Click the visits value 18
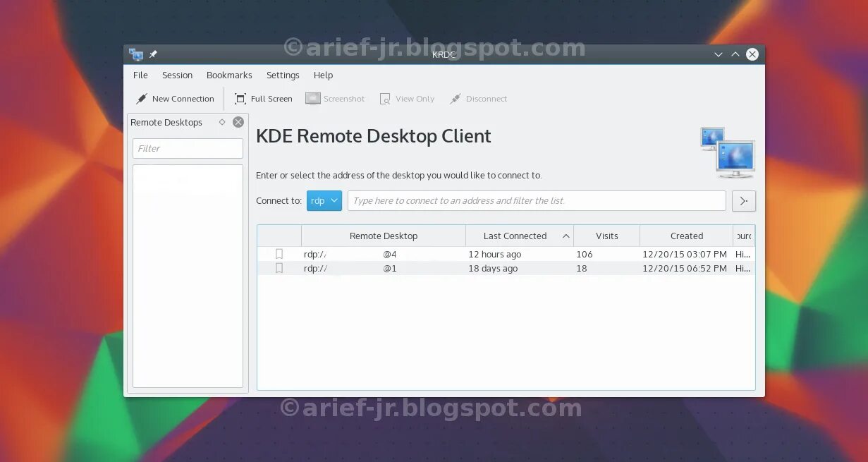This screenshot has width=868, height=462. tap(582, 268)
